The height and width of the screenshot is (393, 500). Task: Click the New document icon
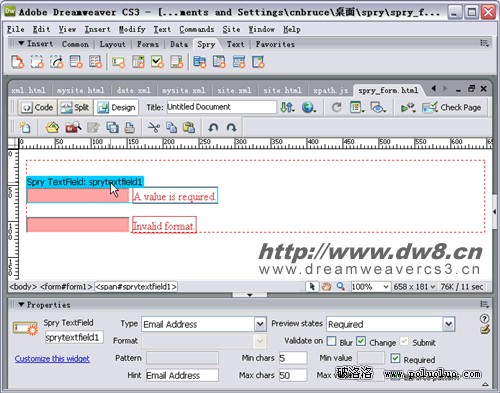pos(25,127)
